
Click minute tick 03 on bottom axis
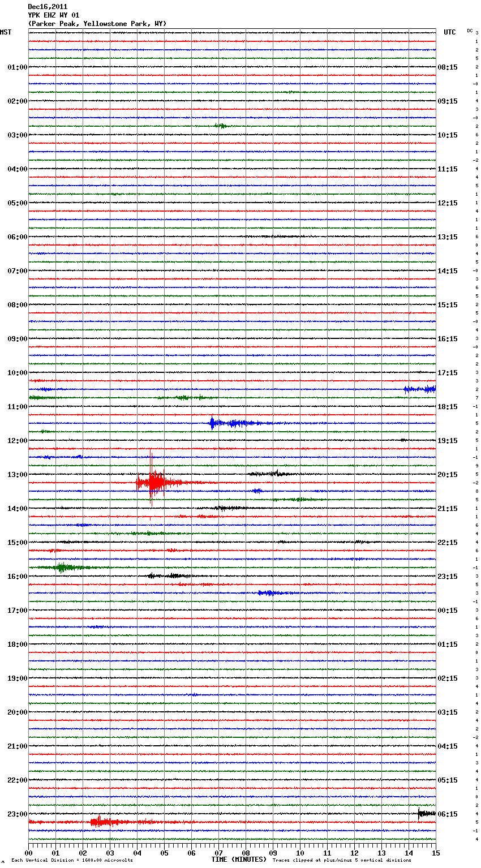point(110,853)
